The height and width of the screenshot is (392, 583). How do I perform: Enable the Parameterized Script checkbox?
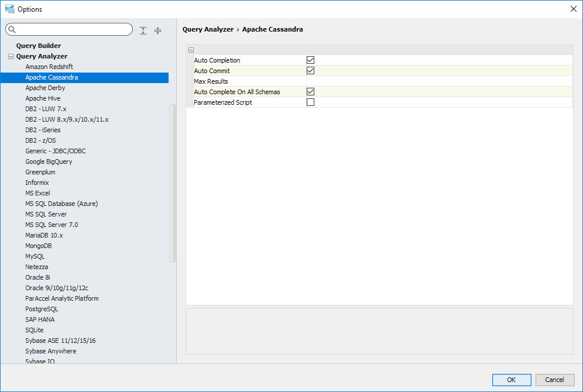coord(311,102)
